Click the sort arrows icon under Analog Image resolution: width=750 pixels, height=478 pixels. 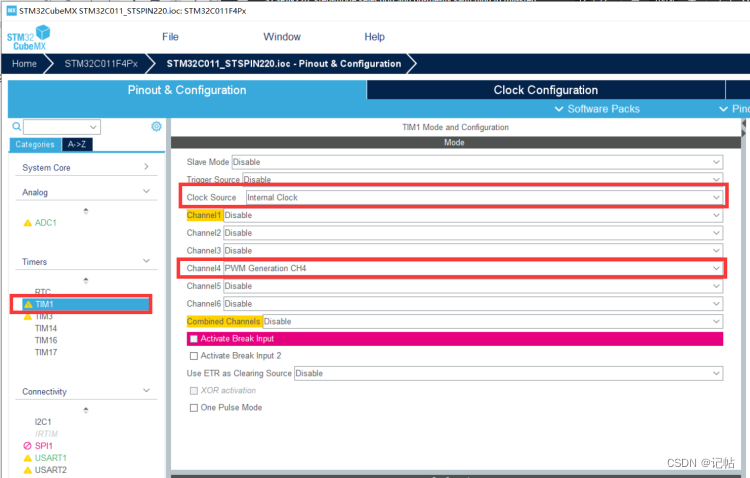86,211
